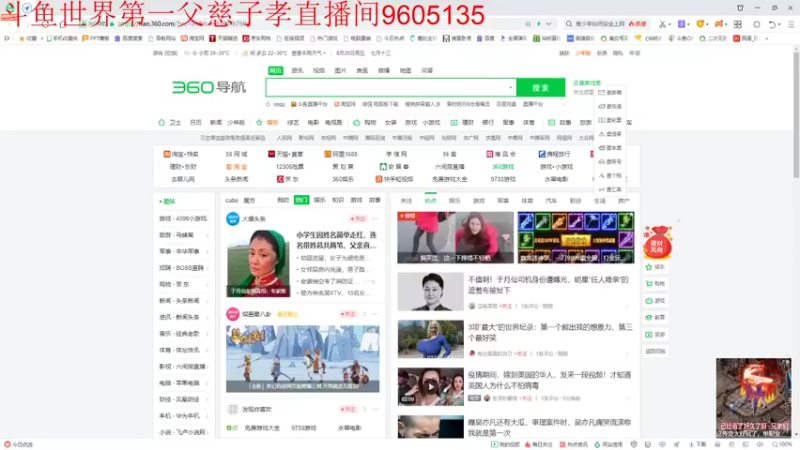Click the lightning speed icon in address bar

538,24
